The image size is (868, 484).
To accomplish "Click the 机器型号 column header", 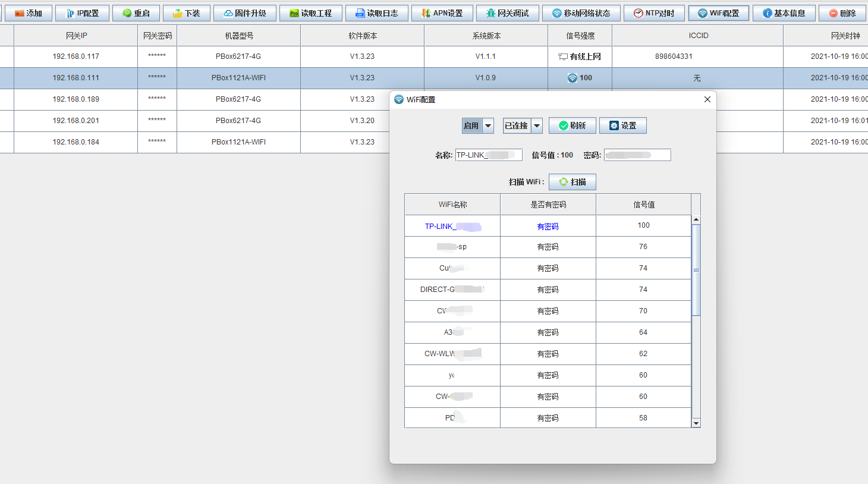I will coord(239,36).
